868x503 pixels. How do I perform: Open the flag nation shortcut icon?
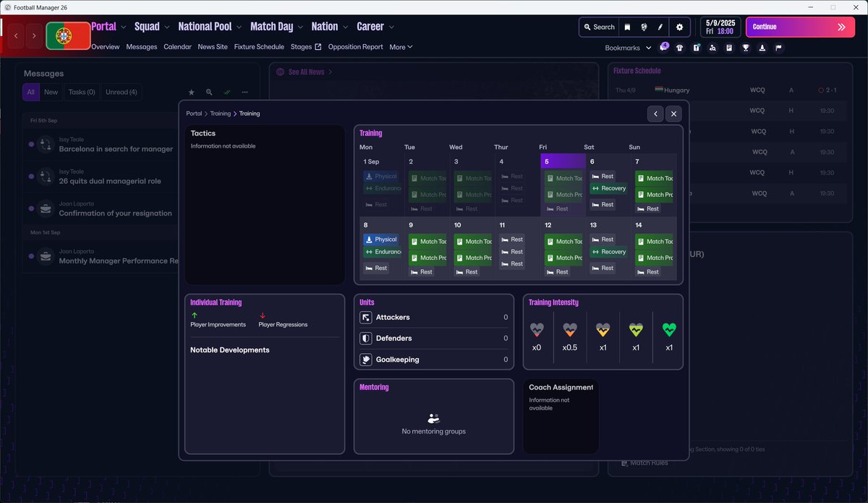779,48
